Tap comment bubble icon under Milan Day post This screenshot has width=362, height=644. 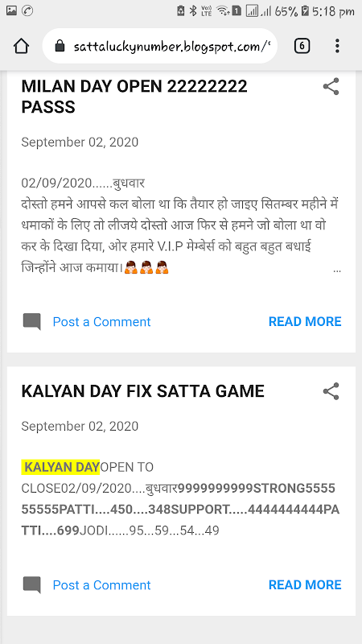coord(31,321)
